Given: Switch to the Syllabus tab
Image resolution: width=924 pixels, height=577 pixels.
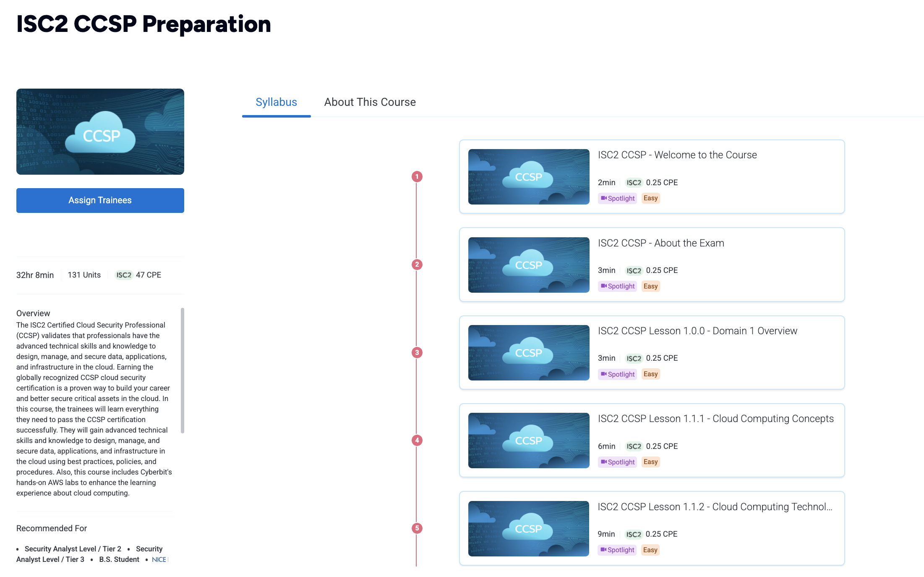Looking at the screenshot, I should [x=276, y=102].
